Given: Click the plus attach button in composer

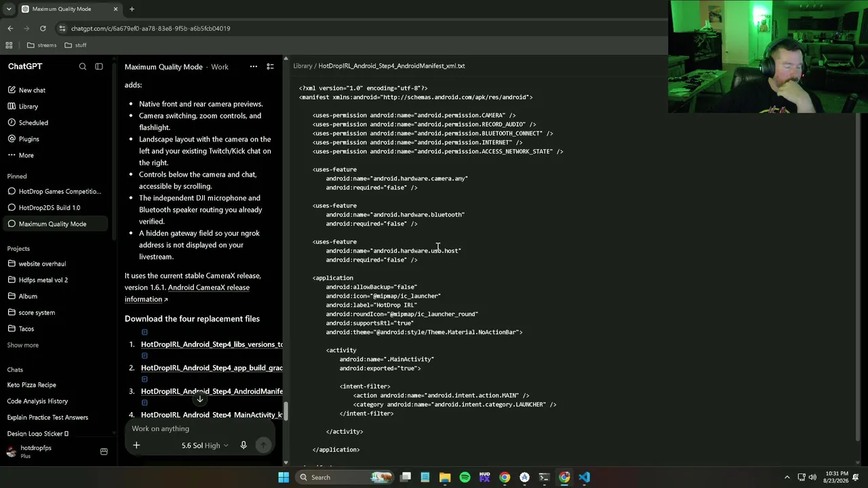Looking at the screenshot, I should click(136, 445).
